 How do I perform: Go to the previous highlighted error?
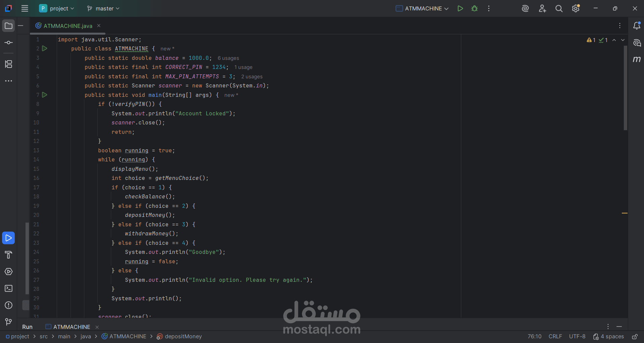tap(614, 40)
